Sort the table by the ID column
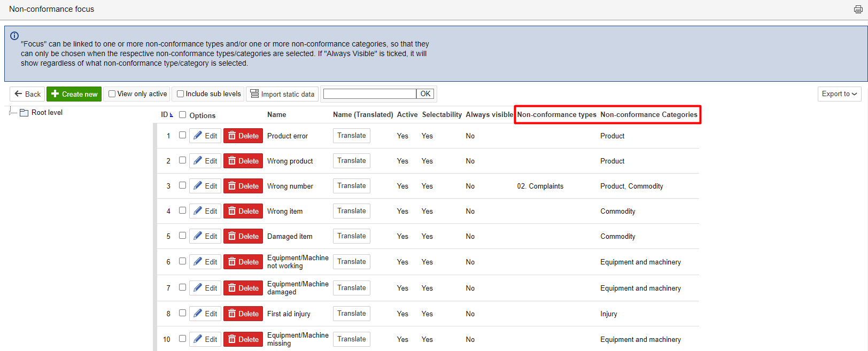868x351 pixels. coord(166,115)
